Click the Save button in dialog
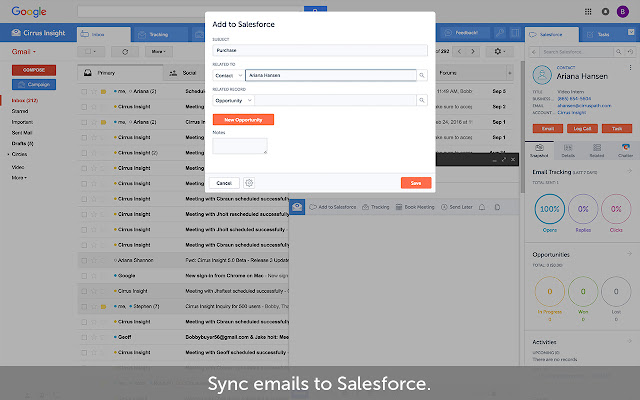The width and height of the screenshot is (640, 400). coord(415,183)
